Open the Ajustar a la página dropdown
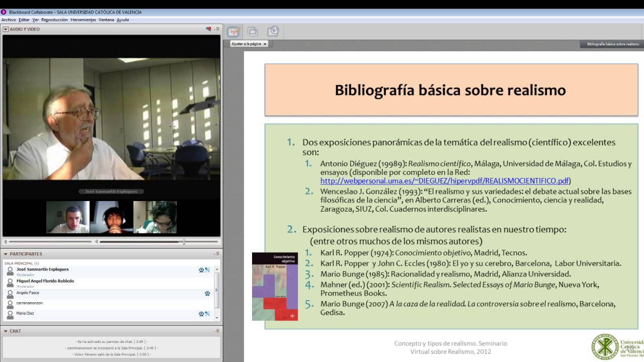The width and height of the screenshot is (644, 362). 250,44
